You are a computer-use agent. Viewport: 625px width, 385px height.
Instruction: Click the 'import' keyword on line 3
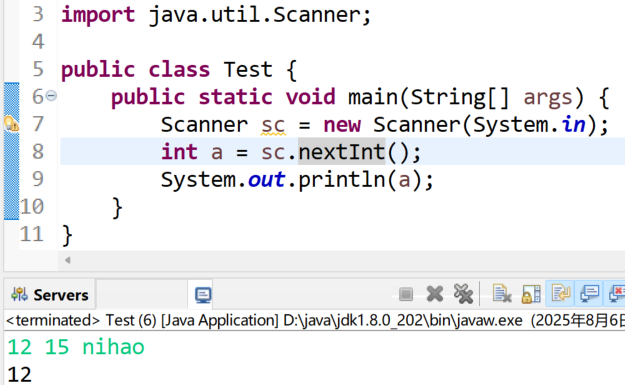pyautogui.click(x=98, y=16)
